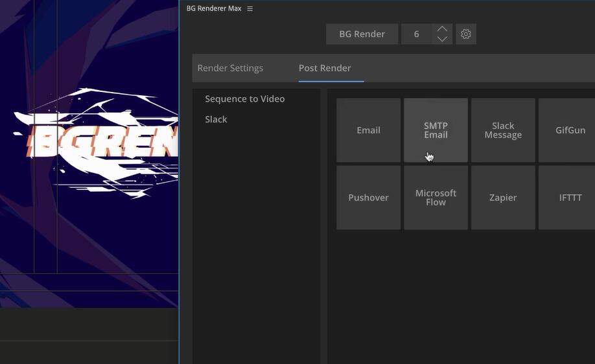
Task: Switch to the Render Settings tab
Action: pos(230,68)
